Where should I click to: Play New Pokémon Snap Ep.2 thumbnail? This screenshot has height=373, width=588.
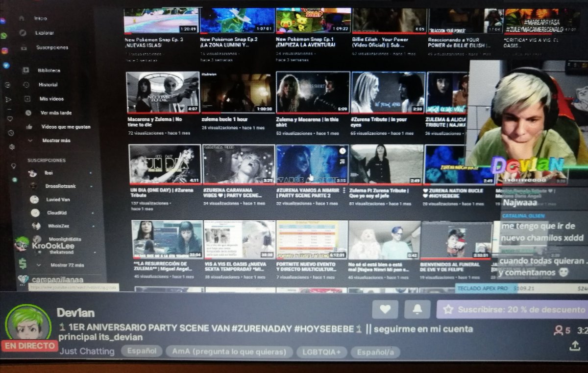[x=237, y=21]
